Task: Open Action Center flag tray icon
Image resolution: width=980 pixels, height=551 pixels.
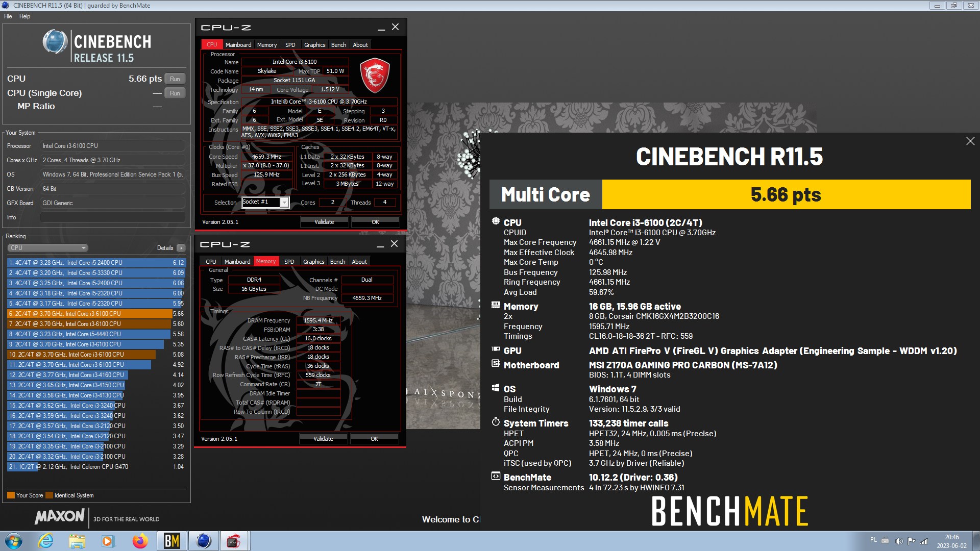Action: click(911, 541)
